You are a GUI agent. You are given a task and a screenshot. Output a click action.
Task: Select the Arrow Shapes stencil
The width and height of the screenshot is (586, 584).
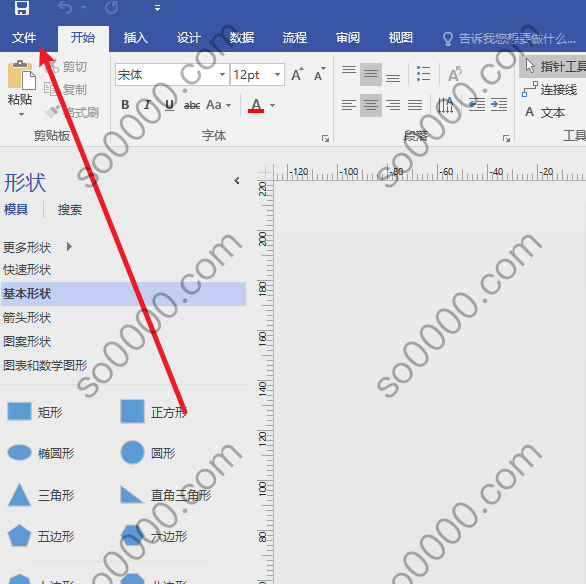pos(27,318)
